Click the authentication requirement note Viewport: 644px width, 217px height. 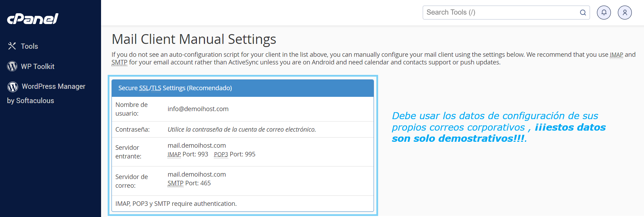click(176, 204)
